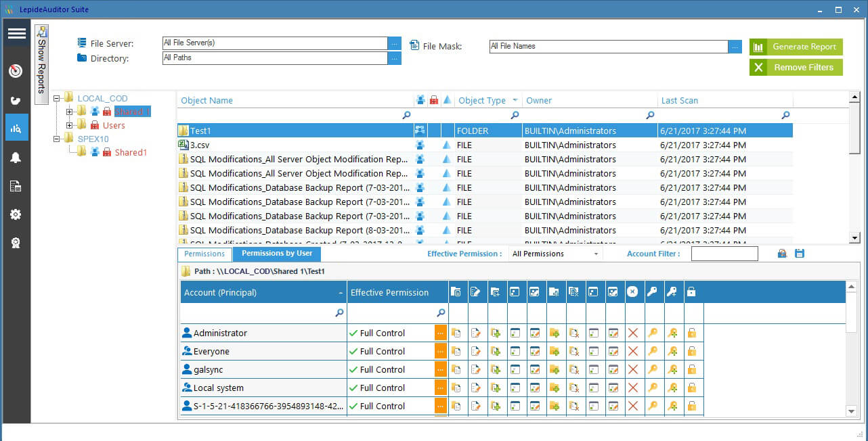Screen dimensions: 868x441
Task: Click the search icon under Account (Principal) column
Action: [x=339, y=312]
